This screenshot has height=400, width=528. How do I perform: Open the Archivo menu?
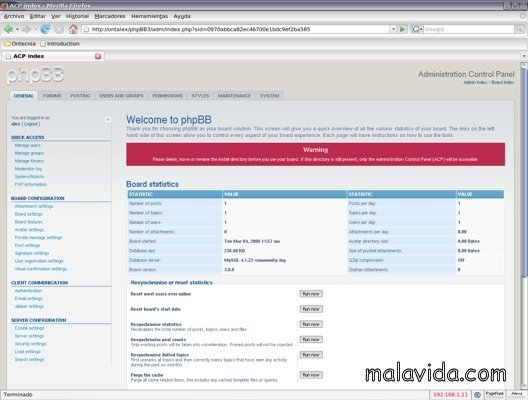(14, 16)
